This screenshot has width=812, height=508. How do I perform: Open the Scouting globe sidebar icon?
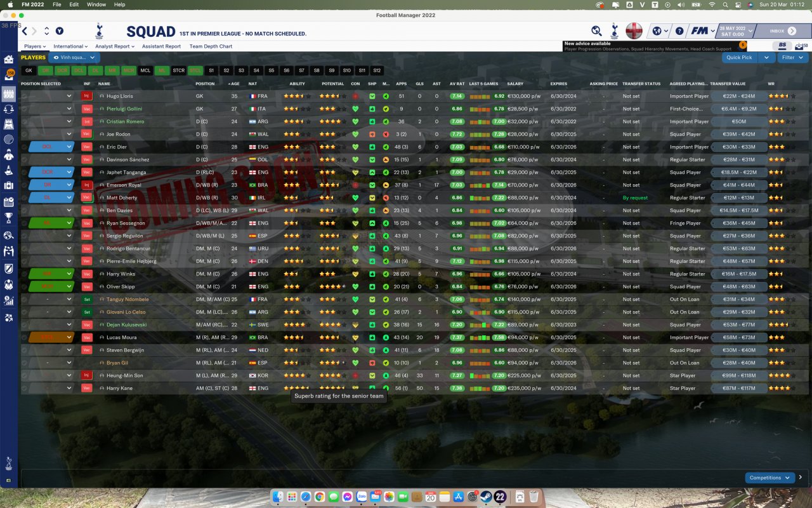[x=9, y=235]
